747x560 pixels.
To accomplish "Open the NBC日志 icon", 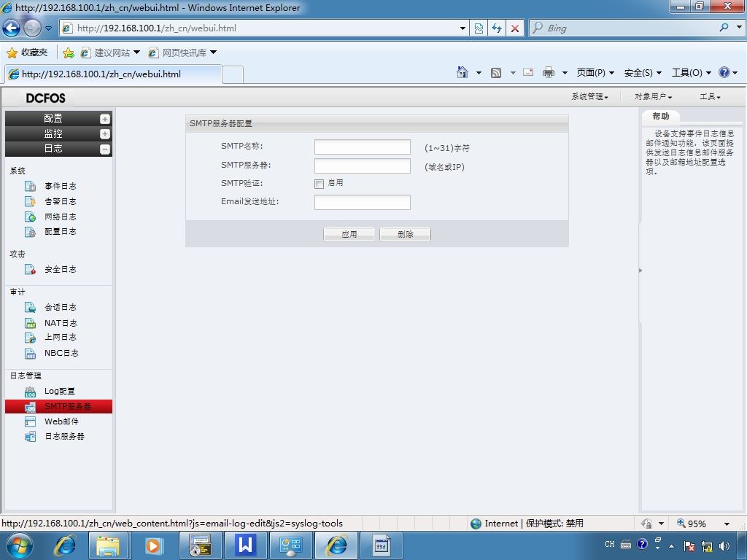I will click(30, 354).
